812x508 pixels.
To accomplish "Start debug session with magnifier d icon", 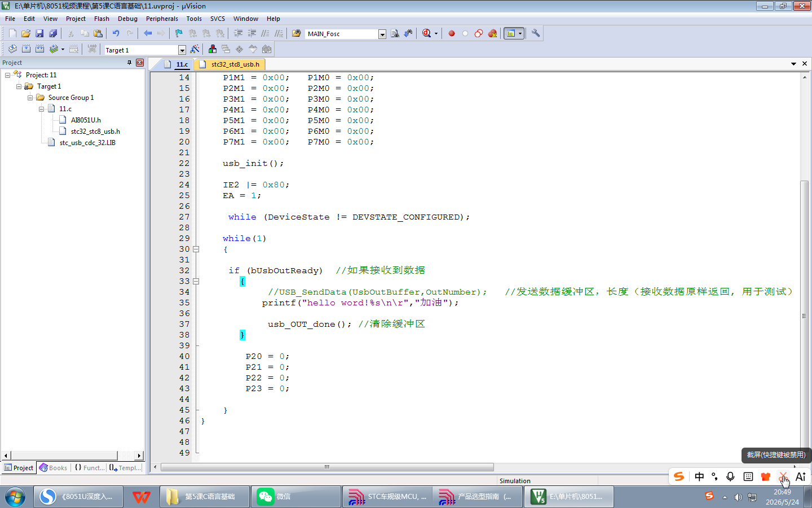I will 427,34.
